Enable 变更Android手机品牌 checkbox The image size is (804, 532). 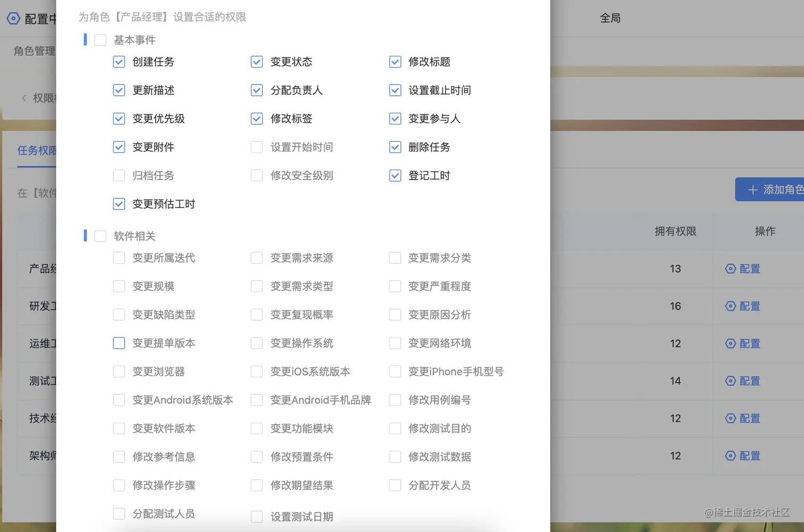pos(257,400)
